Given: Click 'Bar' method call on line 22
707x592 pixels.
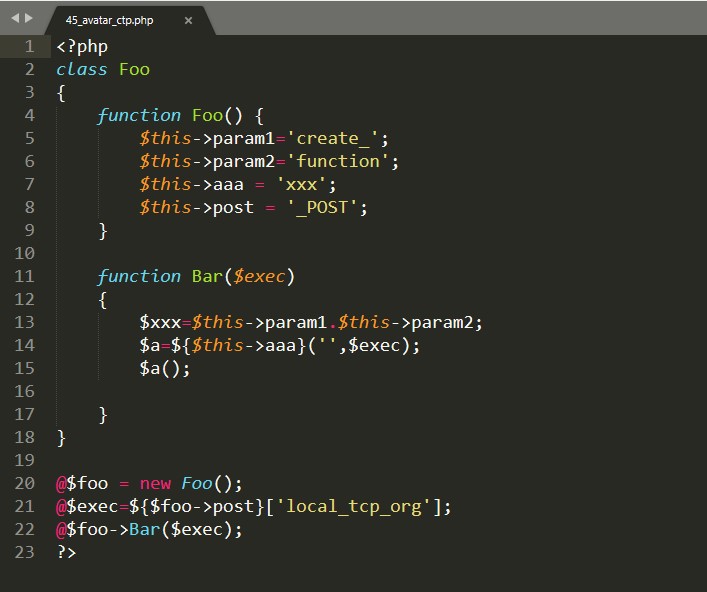Looking at the screenshot, I should 145,529.
